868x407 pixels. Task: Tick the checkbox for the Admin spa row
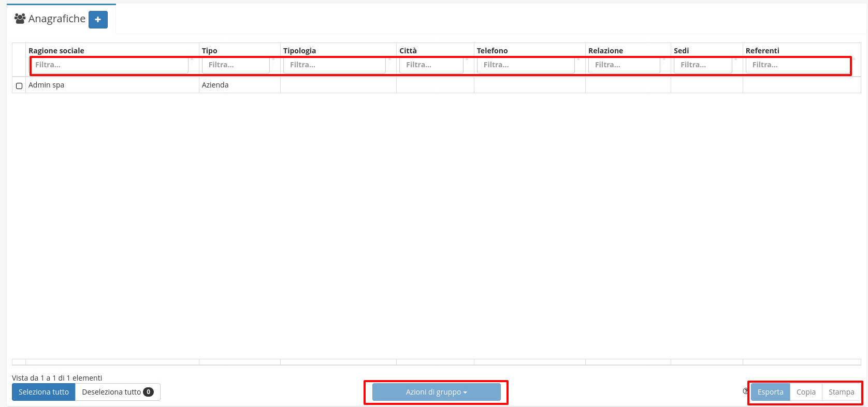[x=19, y=86]
